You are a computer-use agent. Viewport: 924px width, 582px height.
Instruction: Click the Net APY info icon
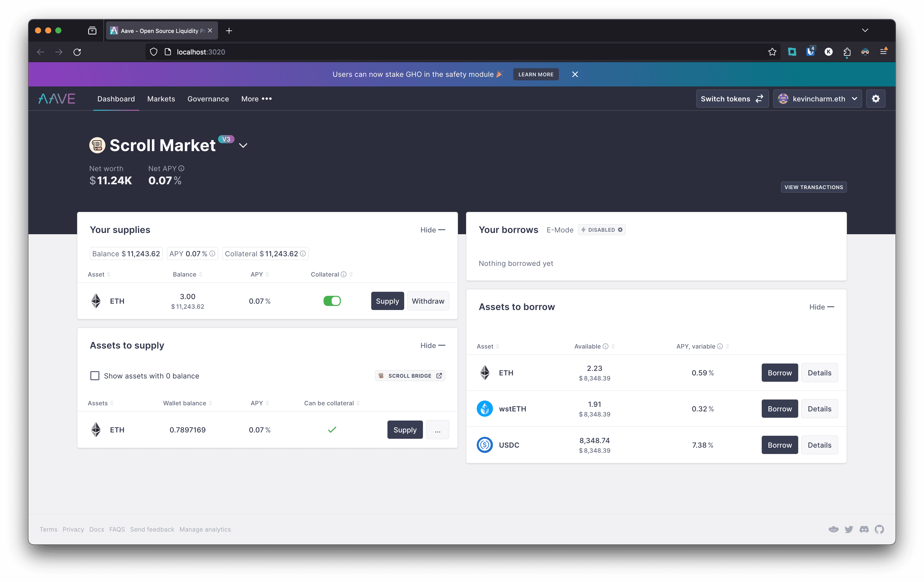point(182,168)
